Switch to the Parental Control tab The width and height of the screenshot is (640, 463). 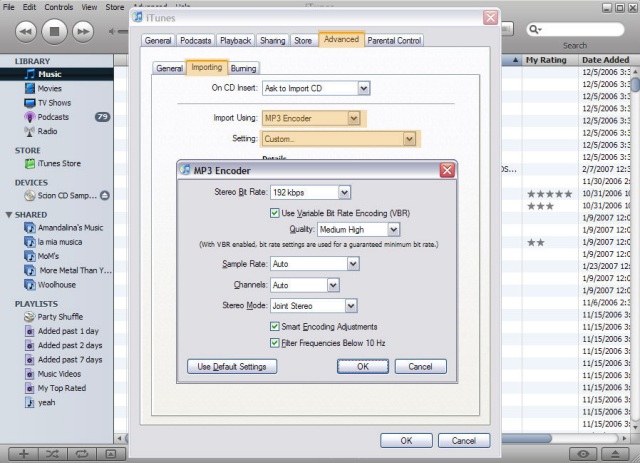click(394, 40)
